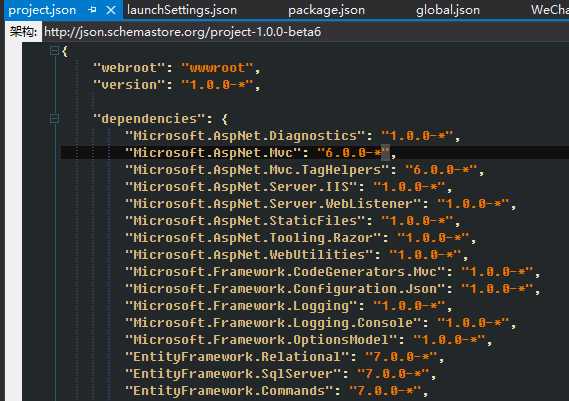The height and width of the screenshot is (401, 569).
Task: Click the Microsoft.AspNet.Mvc version value "6.0.0-*"
Action: click(353, 153)
